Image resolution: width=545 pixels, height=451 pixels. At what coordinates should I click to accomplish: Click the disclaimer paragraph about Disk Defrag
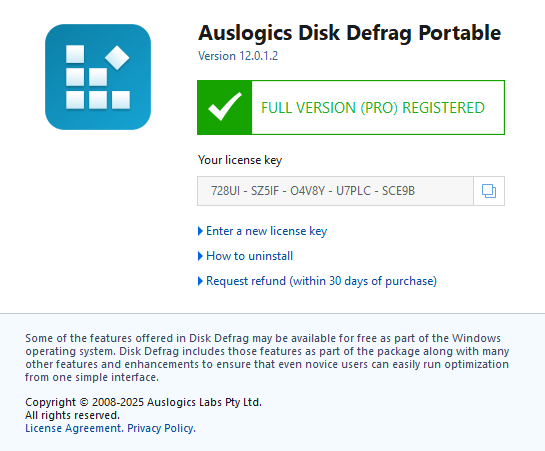click(267, 358)
